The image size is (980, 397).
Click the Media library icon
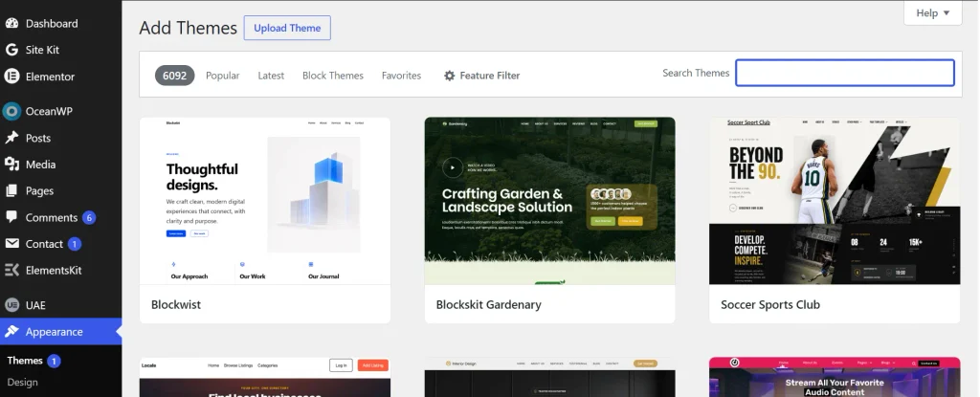[x=11, y=164]
